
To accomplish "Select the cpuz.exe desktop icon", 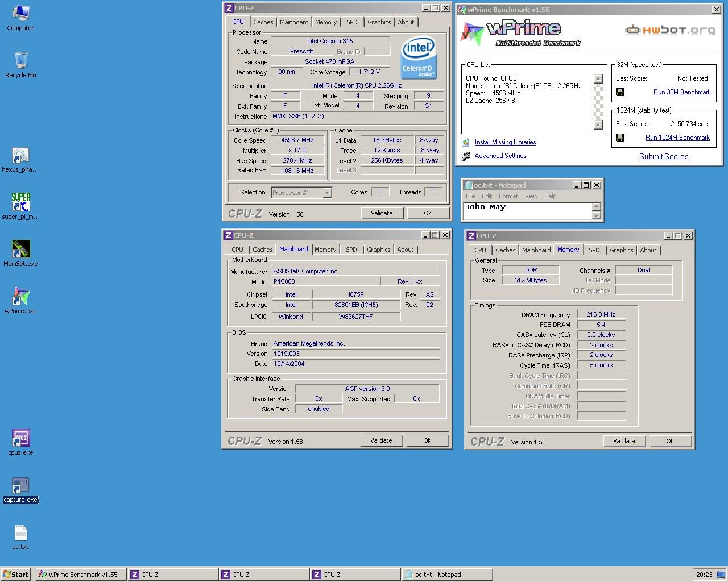I will pyautogui.click(x=20, y=442).
